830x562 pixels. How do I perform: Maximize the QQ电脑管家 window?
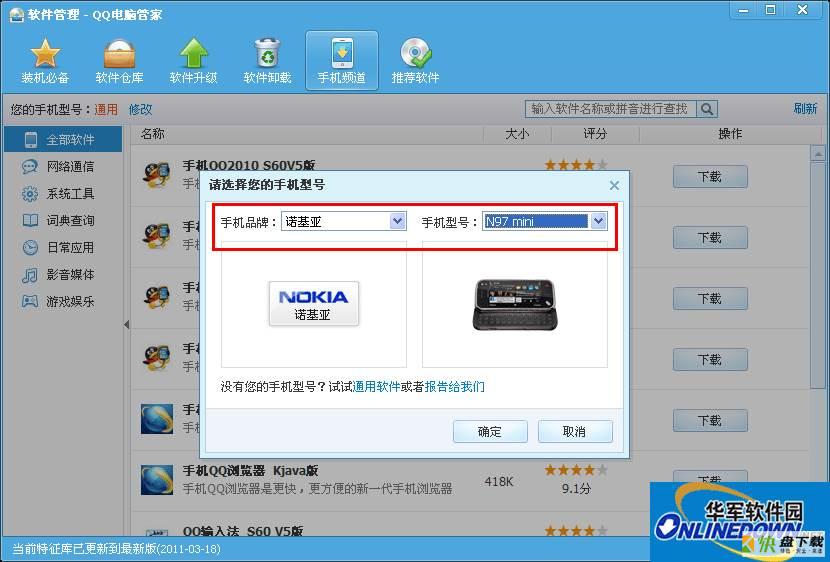(x=771, y=10)
